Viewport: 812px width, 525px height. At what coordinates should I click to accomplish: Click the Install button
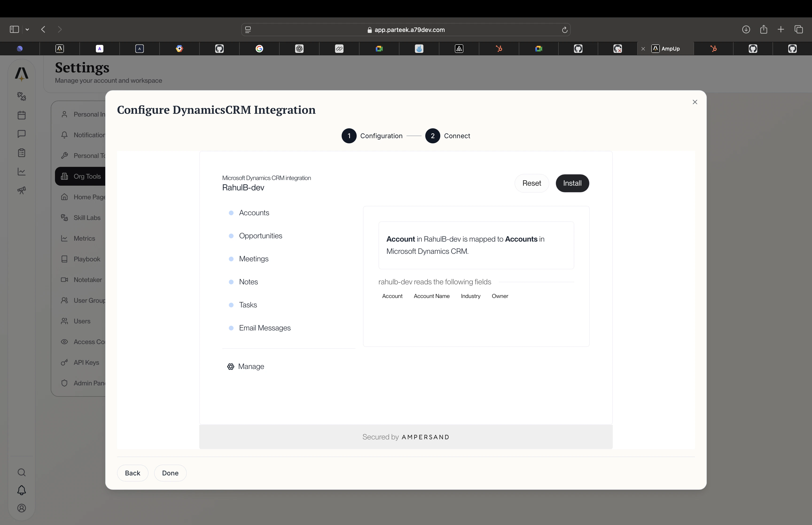572,183
